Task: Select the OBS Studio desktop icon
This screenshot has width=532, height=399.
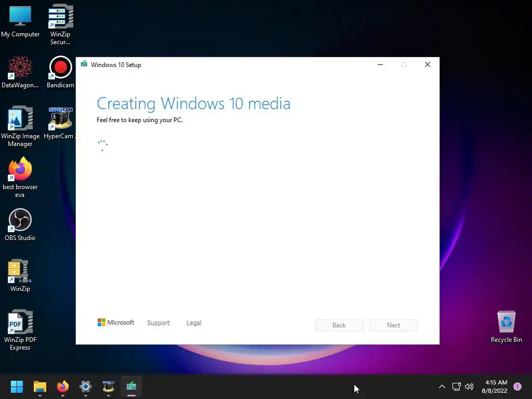Action: point(20,225)
